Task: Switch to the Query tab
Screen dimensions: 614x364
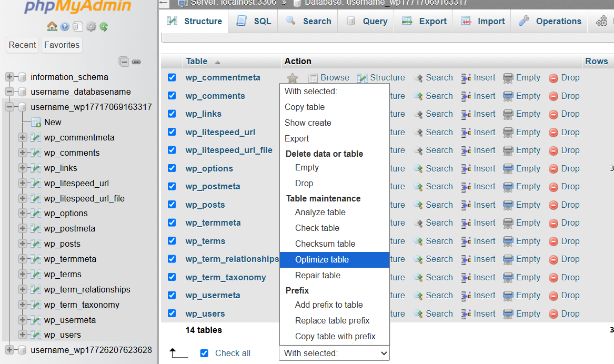Action: pyautogui.click(x=367, y=21)
